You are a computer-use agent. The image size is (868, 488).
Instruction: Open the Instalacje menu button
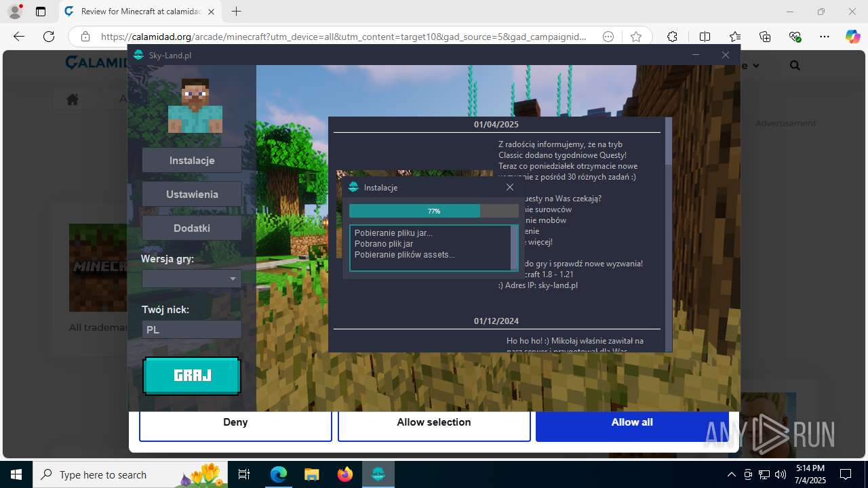(192, 161)
